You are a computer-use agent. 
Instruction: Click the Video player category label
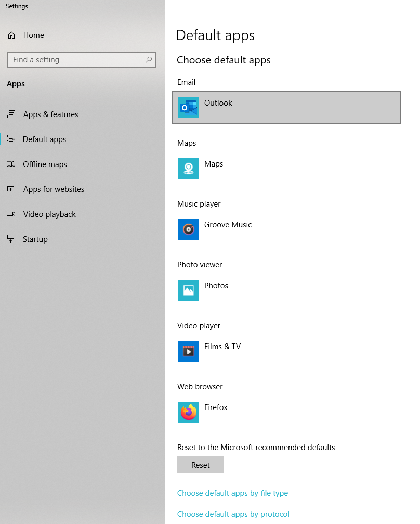coord(199,326)
